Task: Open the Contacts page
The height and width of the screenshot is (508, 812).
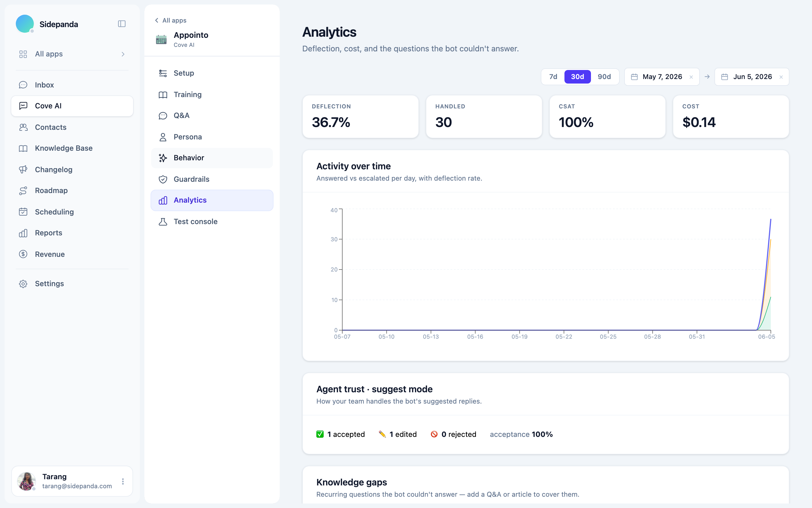Action: (72, 127)
